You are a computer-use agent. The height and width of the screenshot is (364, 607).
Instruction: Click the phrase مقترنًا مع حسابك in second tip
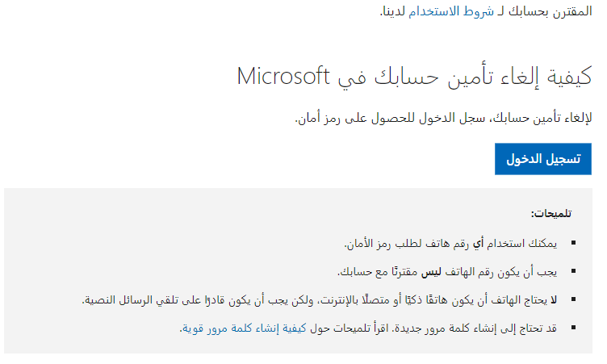(378, 272)
